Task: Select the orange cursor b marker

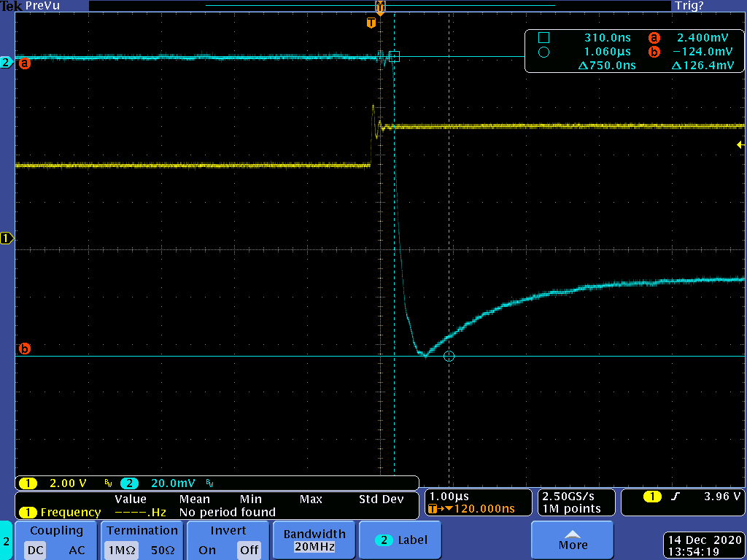Action: [x=25, y=349]
